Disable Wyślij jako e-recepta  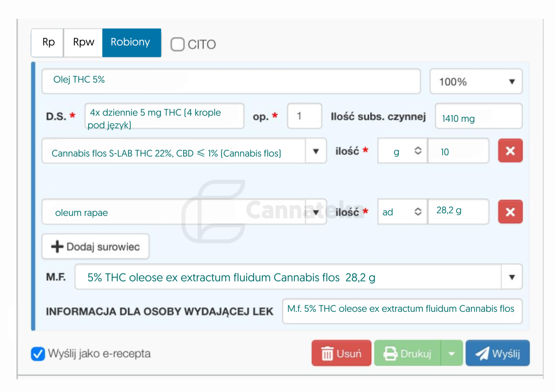(38, 354)
